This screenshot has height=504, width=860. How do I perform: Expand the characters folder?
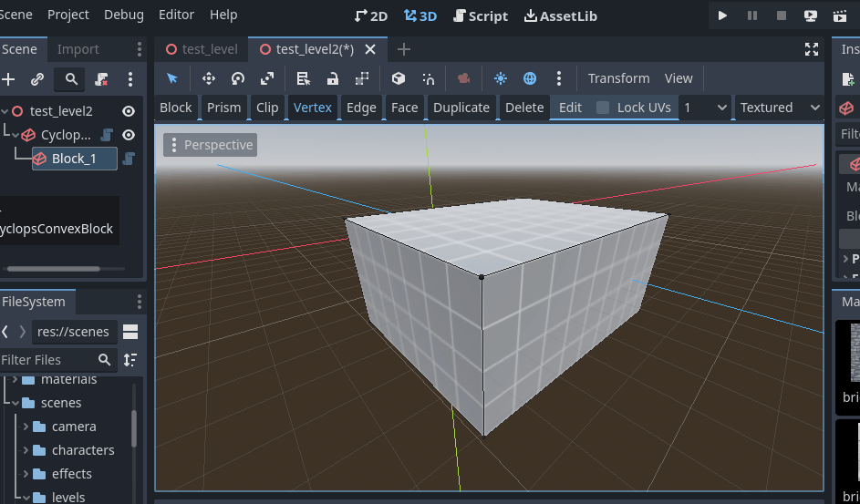tap(26, 450)
